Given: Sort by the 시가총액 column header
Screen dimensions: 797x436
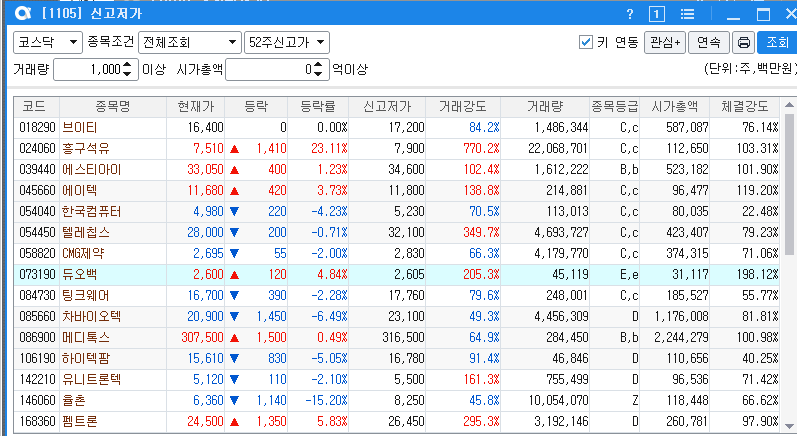Looking at the screenshot, I should coord(675,107).
